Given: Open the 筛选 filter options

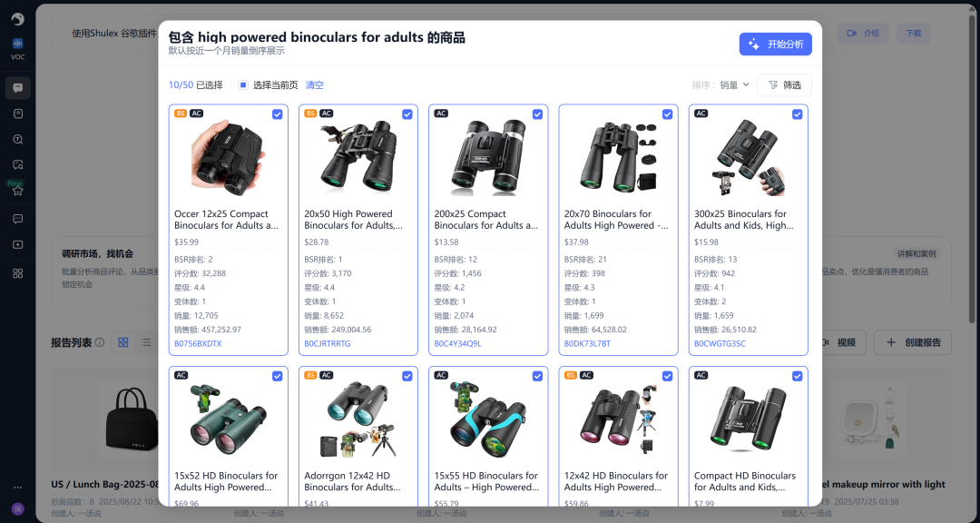Looking at the screenshot, I should [784, 85].
